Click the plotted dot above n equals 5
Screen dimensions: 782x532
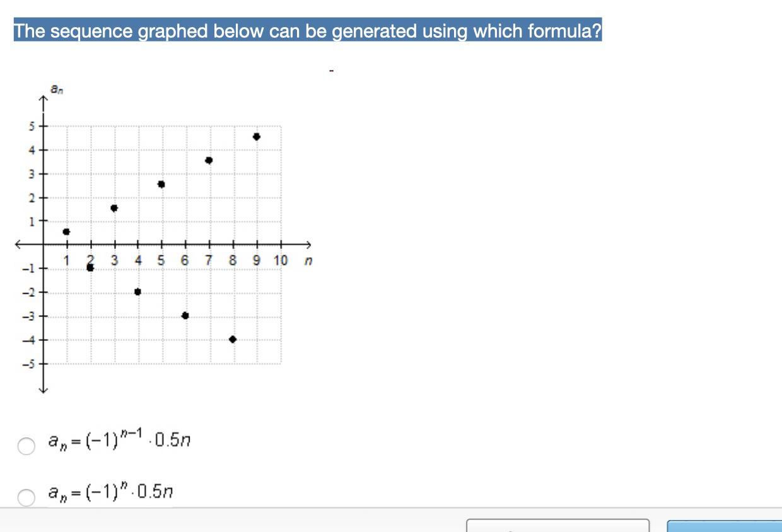coord(161,184)
